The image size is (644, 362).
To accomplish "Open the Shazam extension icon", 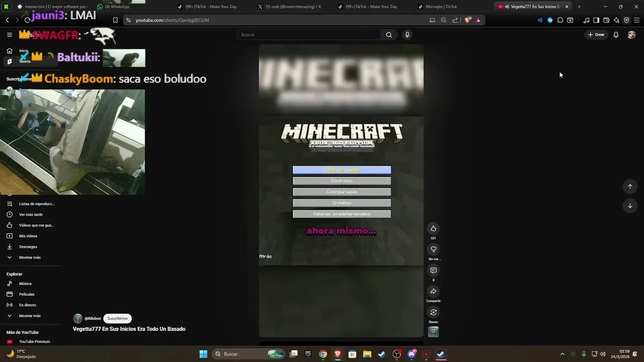I will point(550,20).
